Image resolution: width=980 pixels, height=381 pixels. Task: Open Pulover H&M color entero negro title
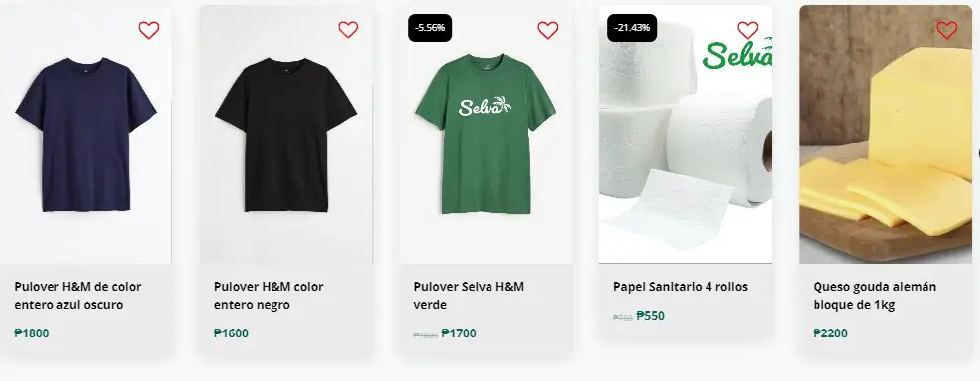[x=269, y=296]
